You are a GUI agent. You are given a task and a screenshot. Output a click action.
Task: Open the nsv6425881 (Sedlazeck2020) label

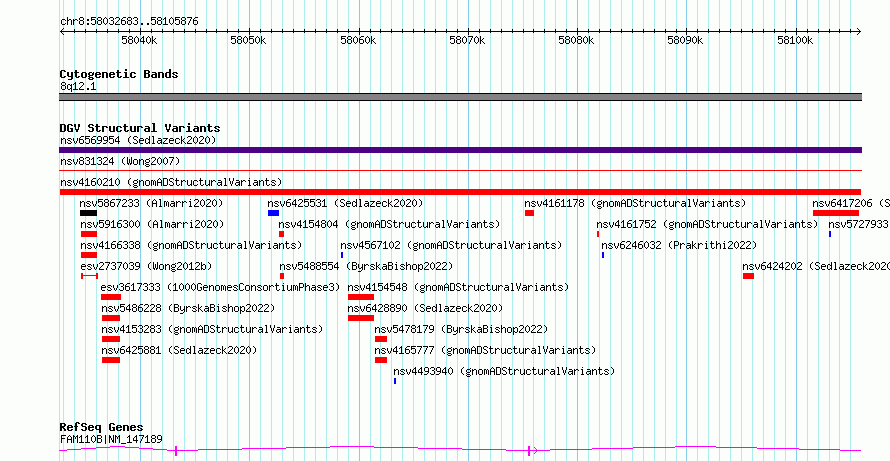tap(179, 350)
